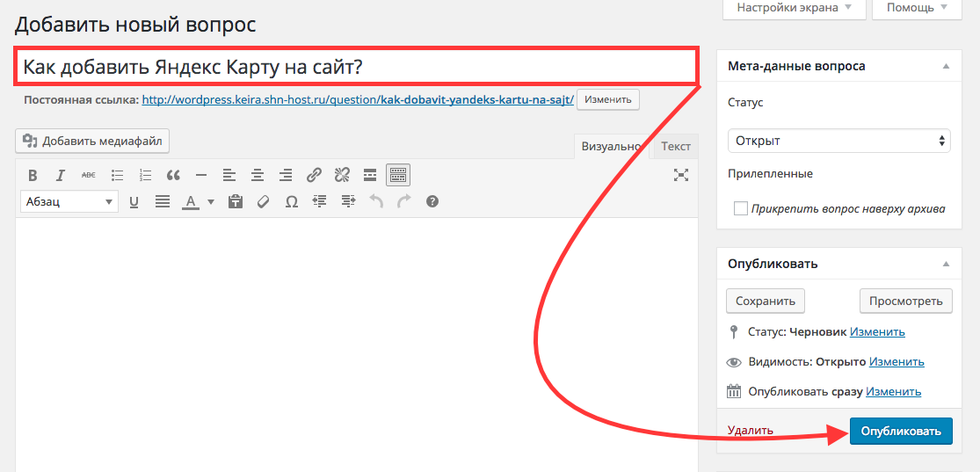Open the editor keyboard shortcuts help icon
Screen dimensions: 980x472
click(432, 201)
